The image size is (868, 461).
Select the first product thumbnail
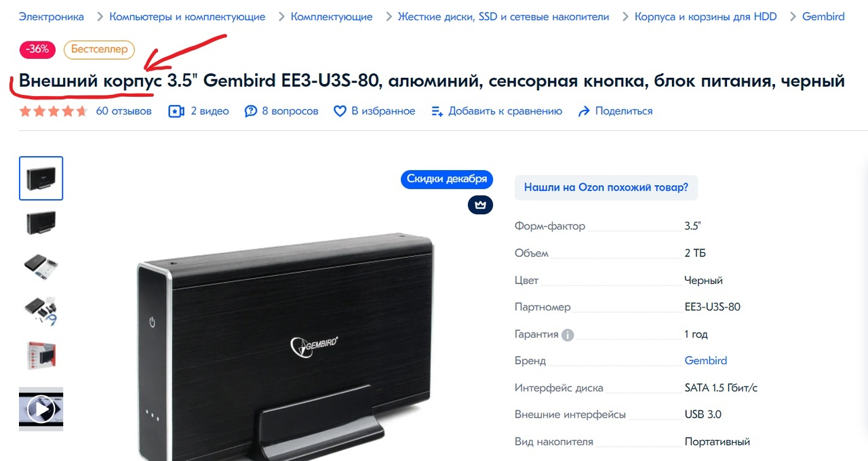[x=41, y=178]
